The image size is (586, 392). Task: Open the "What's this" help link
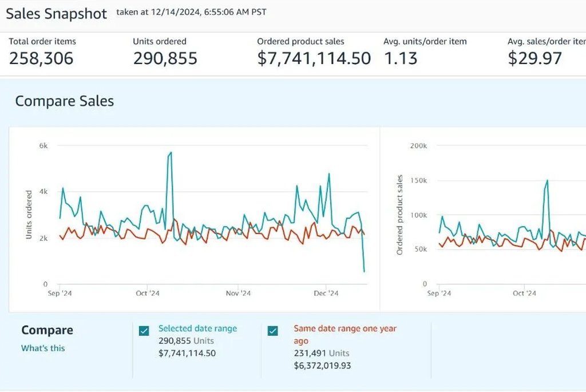[x=43, y=348]
